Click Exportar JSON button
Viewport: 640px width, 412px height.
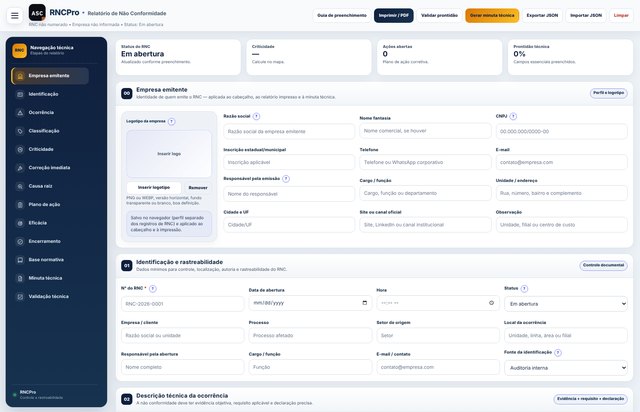tap(542, 16)
